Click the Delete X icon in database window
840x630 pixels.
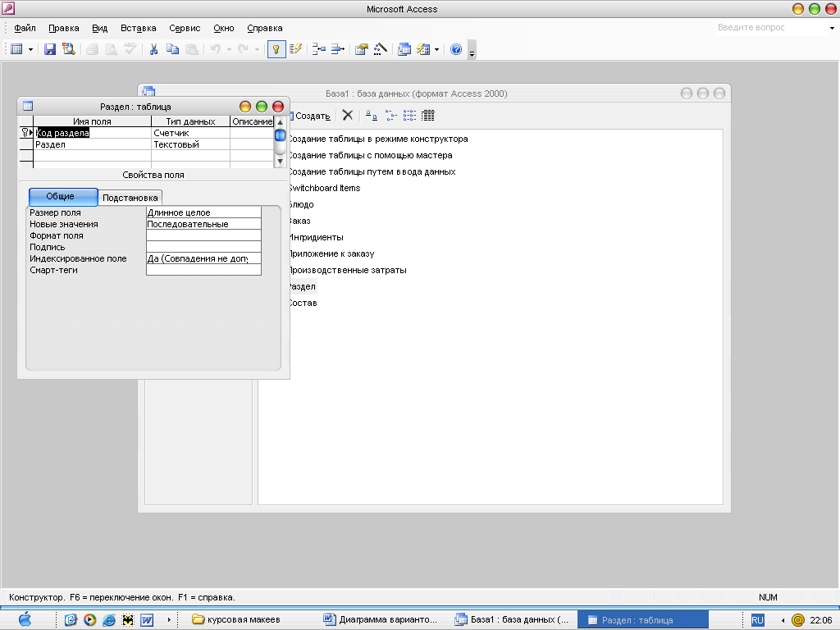point(348,115)
